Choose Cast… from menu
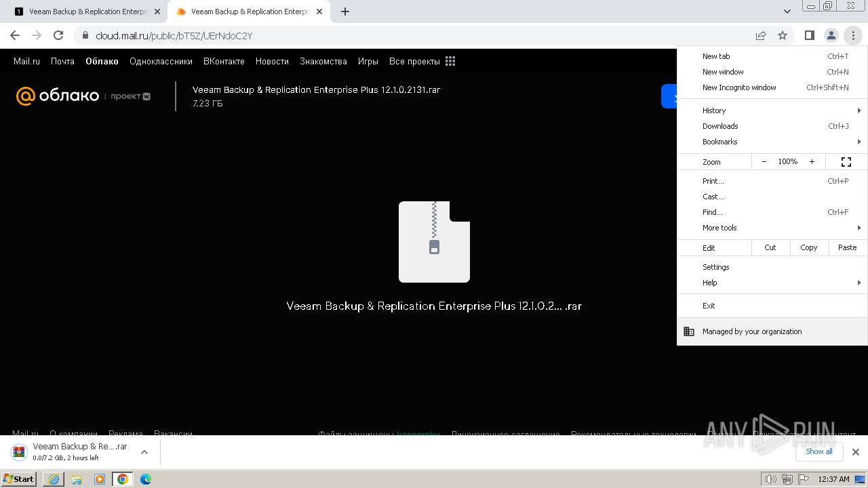The height and width of the screenshot is (488, 868). coord(772,197)
